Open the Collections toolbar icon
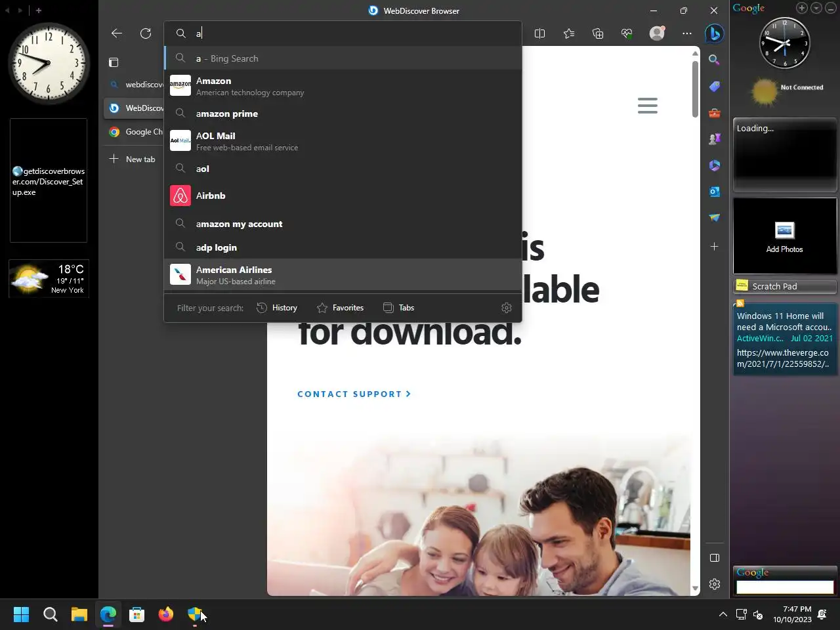Image resolution: width=840 pixels, height=630 pixels. click(x=598, y=33)
